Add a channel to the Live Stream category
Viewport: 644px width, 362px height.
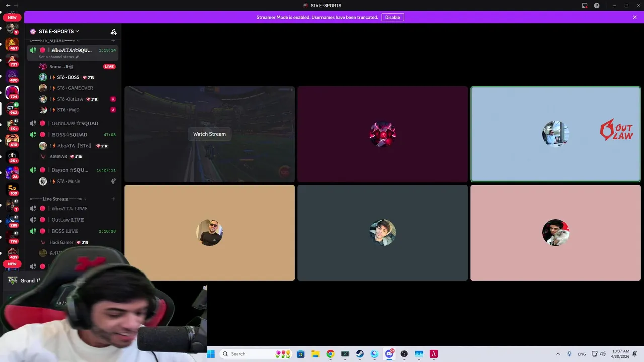(x=113, y=199)
